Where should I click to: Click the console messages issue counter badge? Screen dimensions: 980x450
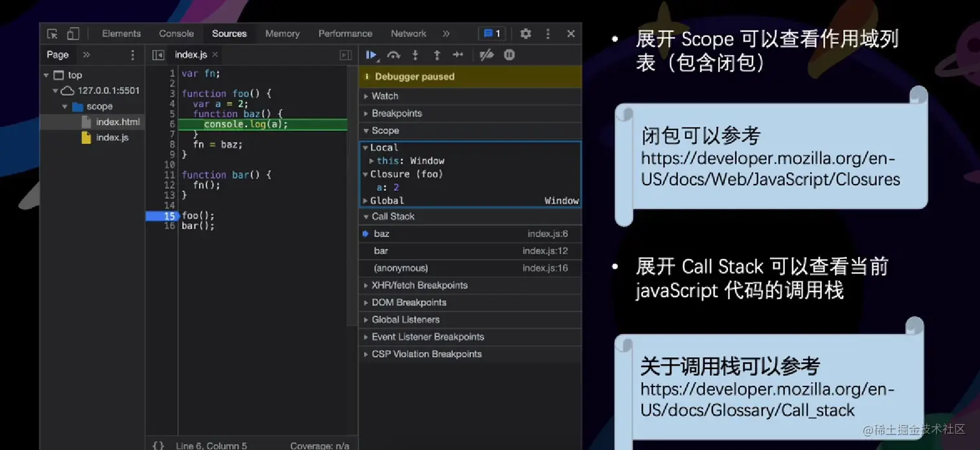point(492,34)
